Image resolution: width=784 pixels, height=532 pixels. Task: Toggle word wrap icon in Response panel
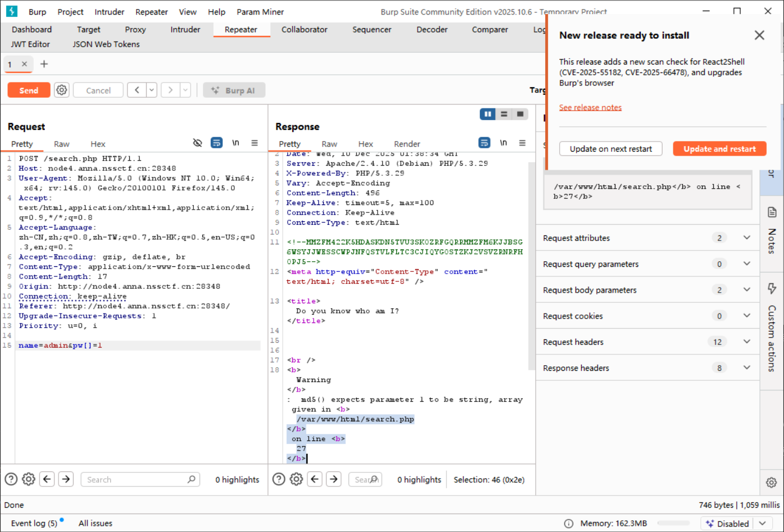coord(484,143)
